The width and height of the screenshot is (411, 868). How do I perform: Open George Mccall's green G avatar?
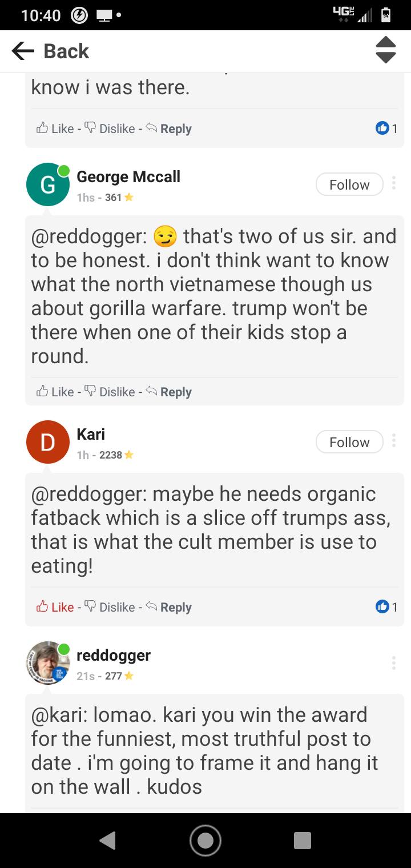(48, 184)
